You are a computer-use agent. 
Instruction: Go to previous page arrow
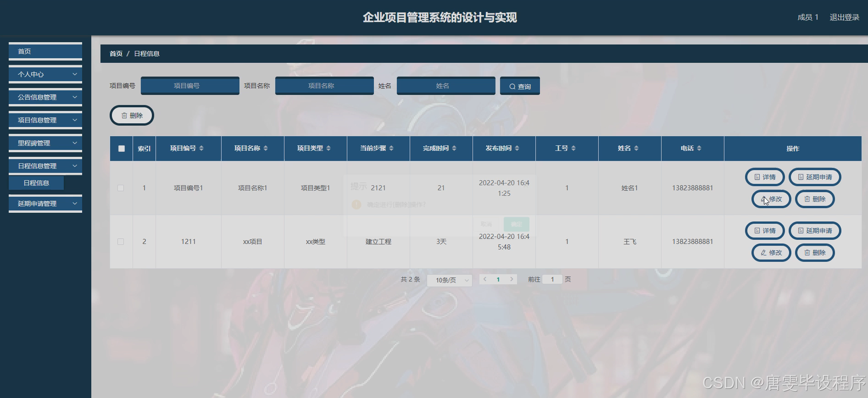pos(485,279)
